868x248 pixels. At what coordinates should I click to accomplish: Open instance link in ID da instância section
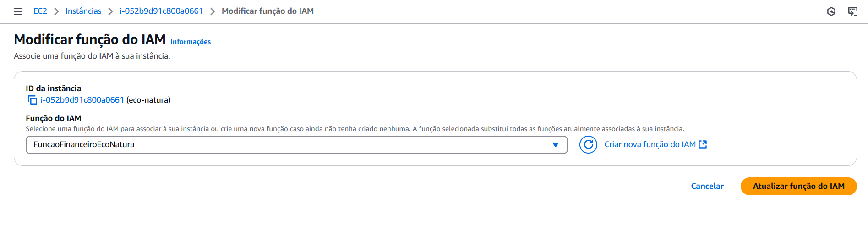[82, 100]
